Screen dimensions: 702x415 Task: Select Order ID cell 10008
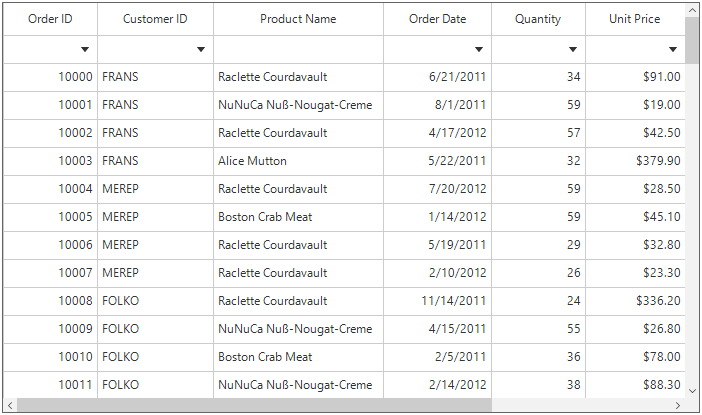pyautogui.click(x=50, y=301)
